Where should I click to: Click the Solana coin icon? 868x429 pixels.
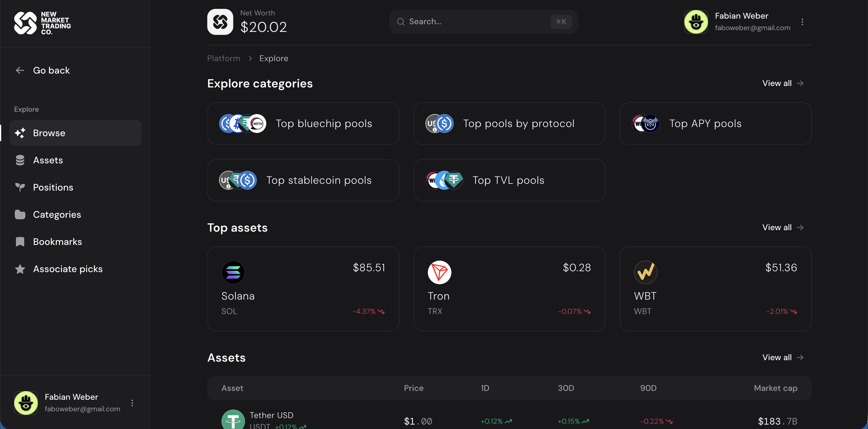coord(233,272)
